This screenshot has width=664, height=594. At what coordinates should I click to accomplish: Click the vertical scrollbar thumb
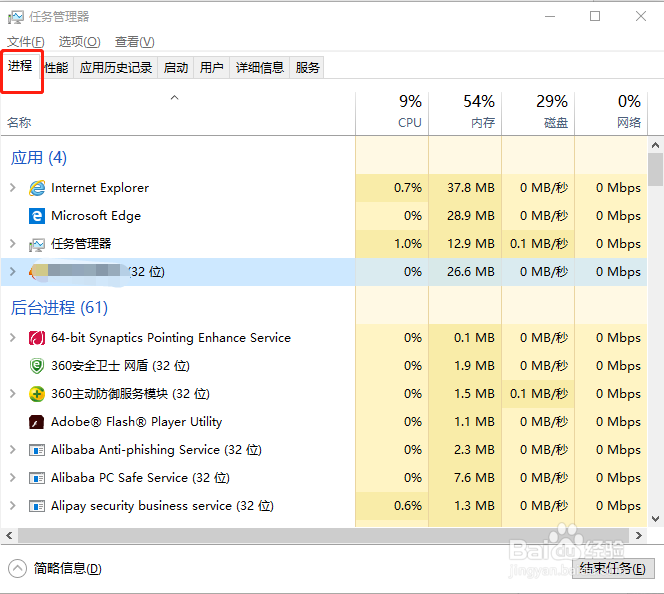click(656, 169)
